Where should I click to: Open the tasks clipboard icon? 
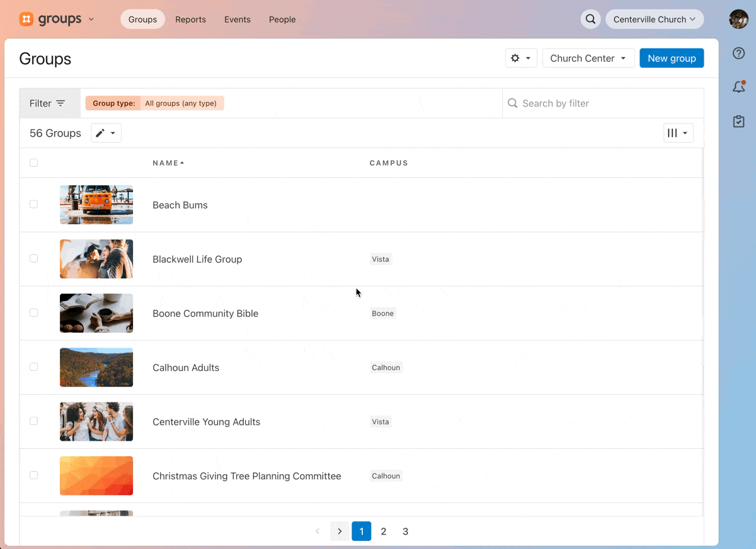(739, 122)
